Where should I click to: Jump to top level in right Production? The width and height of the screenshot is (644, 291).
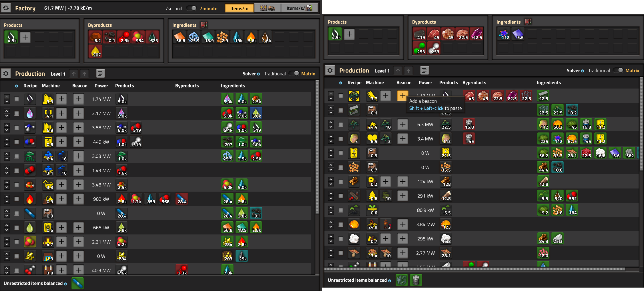(x=408, y=71)
